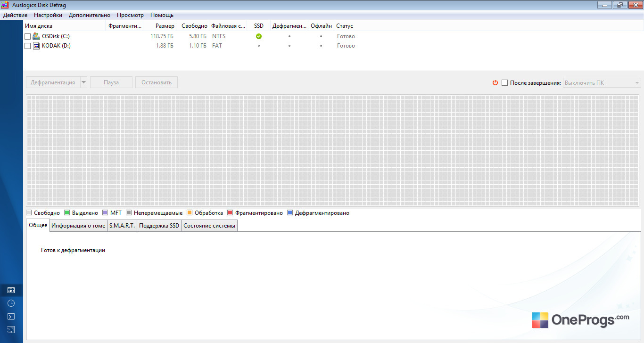Screen dimensions: 644x343
Task: Click the white Свободно legend swatch
Action: tap(29, 212)
